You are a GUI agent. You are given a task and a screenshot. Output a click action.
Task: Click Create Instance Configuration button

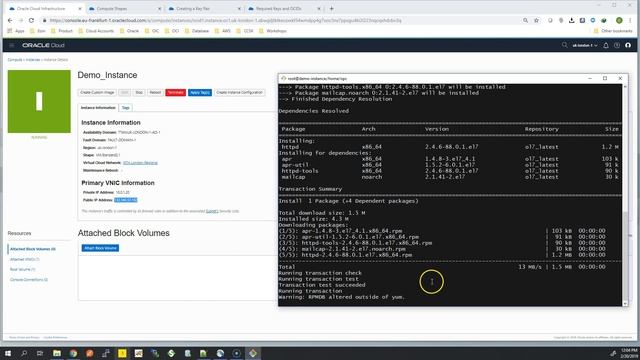(x=239, y=93)
